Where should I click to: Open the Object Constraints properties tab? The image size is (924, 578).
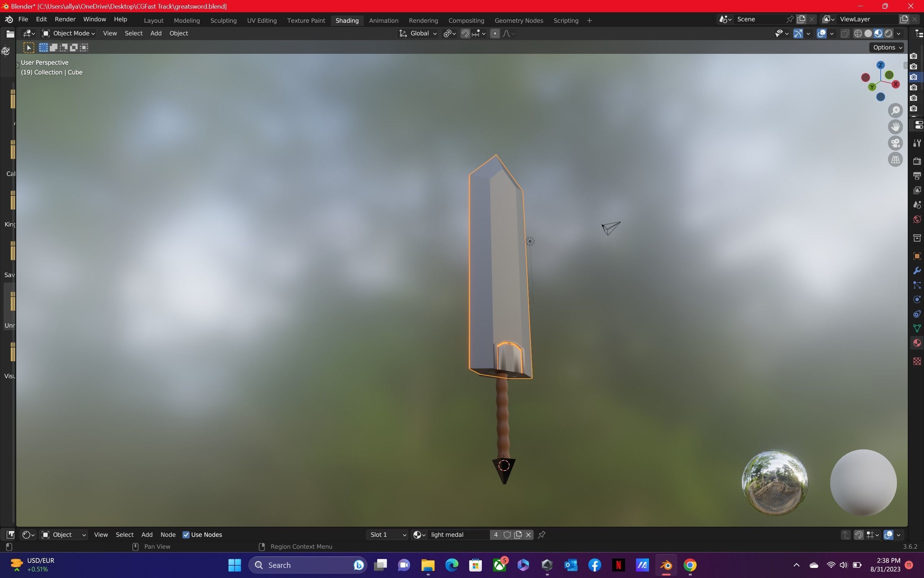[917, 314]
